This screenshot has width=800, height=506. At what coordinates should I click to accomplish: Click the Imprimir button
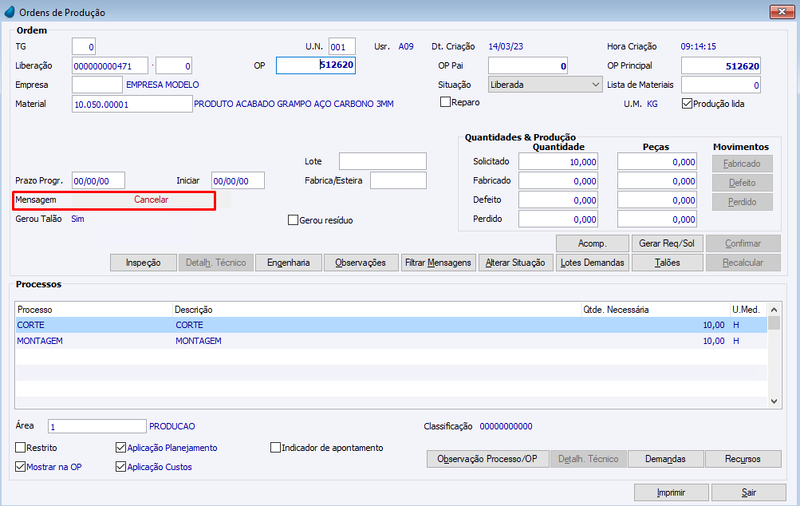[x=671, y=492]
